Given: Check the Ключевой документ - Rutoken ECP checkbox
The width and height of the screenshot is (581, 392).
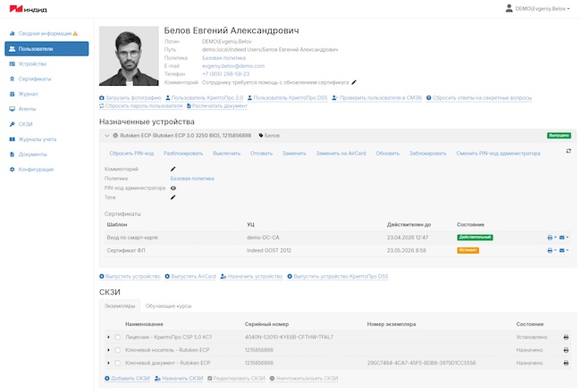Looking at the screenshot, I should [x=117, y=363].
